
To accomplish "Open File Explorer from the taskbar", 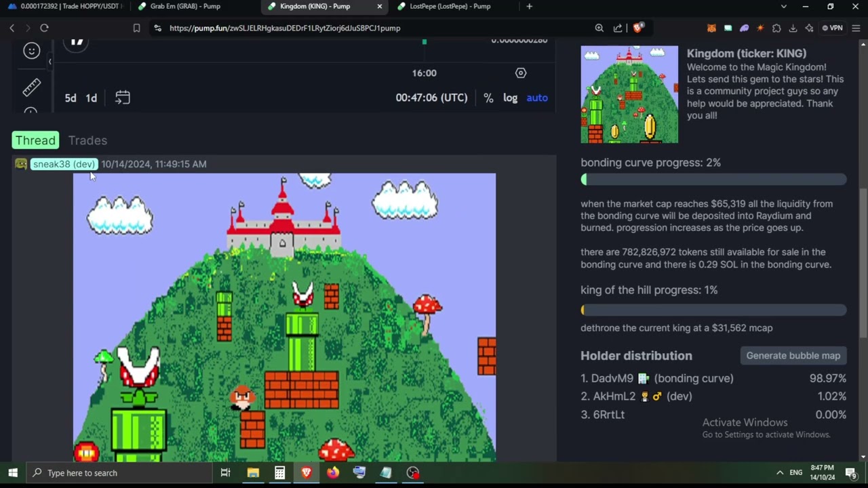I will (x=253, y=472).
